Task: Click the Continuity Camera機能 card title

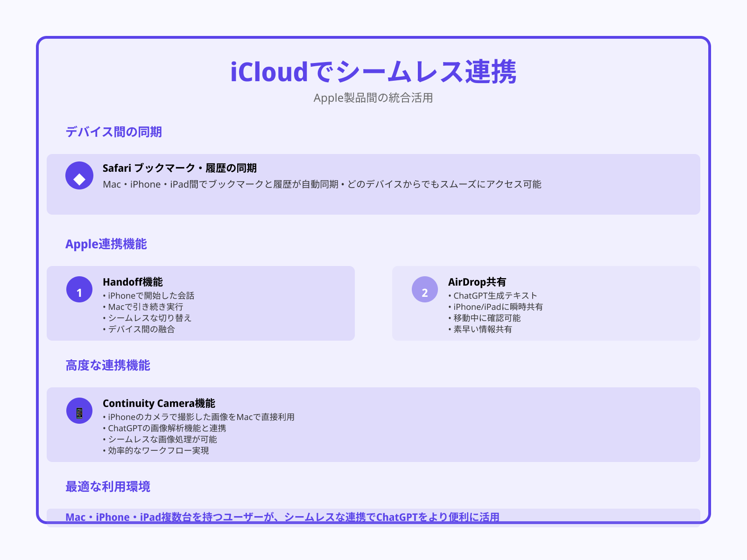Action: [159, 403]
